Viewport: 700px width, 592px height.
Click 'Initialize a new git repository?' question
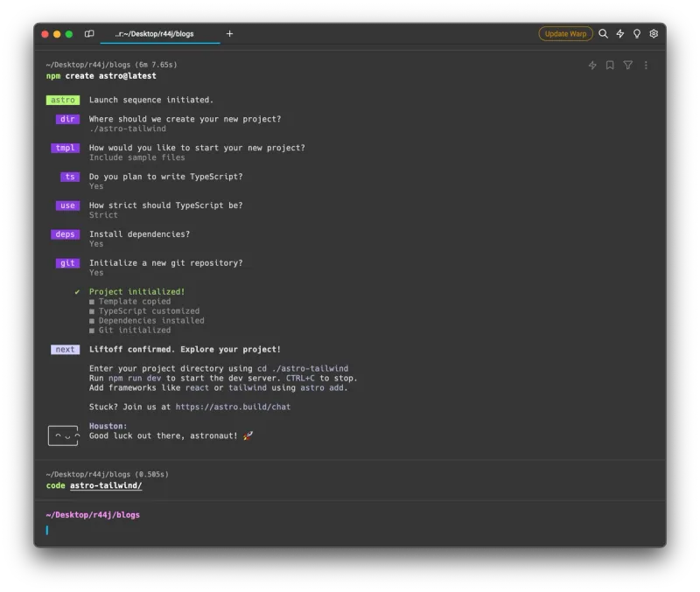165,262
